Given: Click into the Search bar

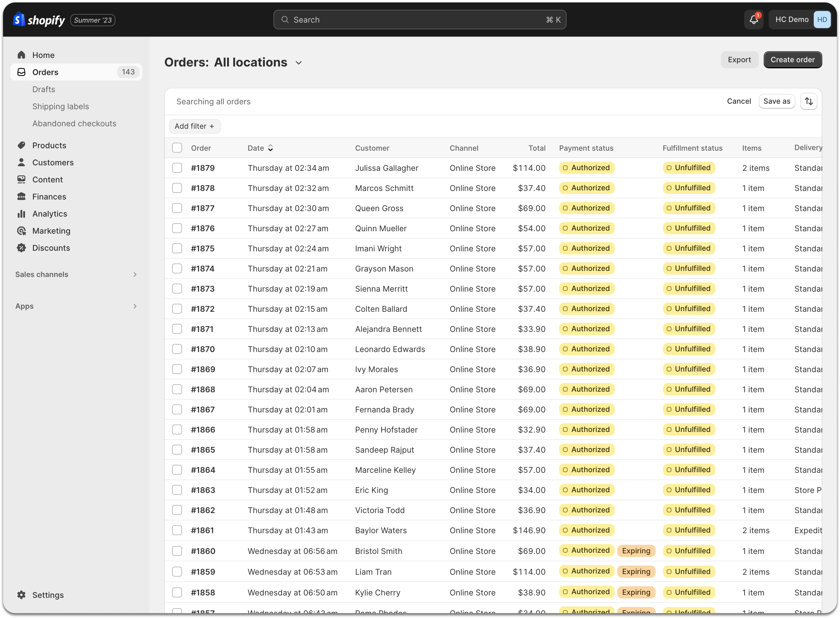Looking at the screenshot, I should coord(419,20).
